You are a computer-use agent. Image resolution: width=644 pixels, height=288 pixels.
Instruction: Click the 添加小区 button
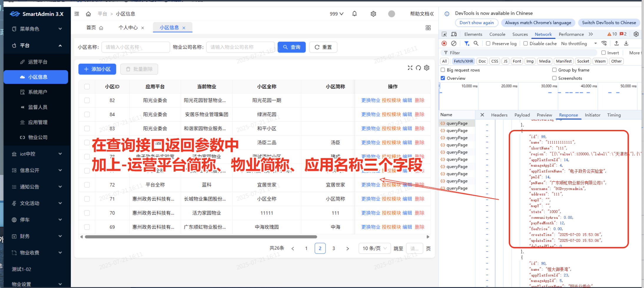click(x=97, y=69)
